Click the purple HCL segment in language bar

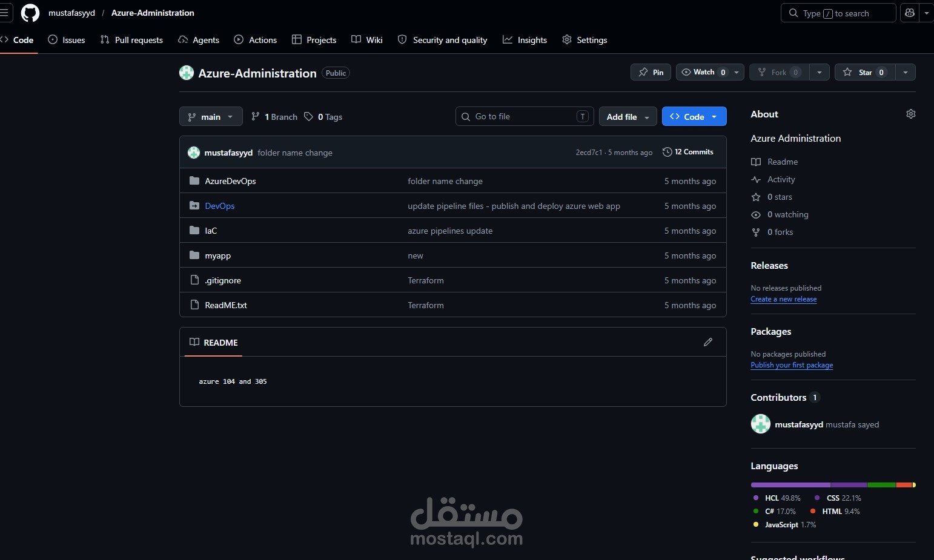pos(790,485)
